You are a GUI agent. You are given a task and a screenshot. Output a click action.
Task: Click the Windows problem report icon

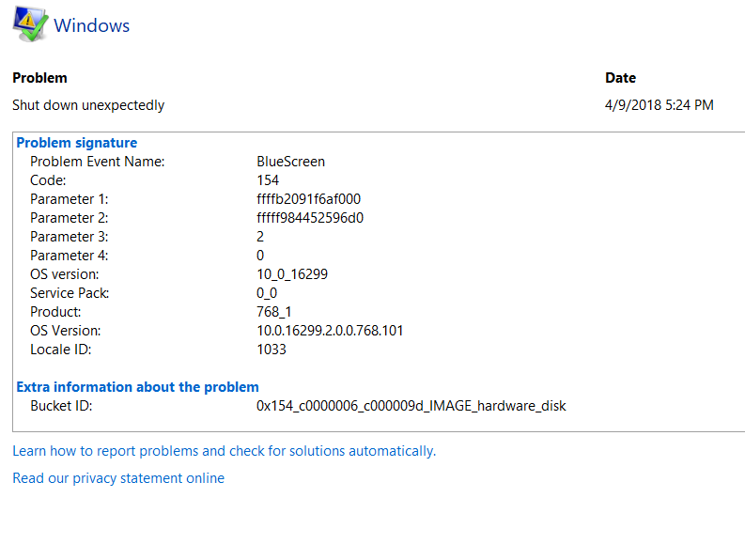coord(30,23)
